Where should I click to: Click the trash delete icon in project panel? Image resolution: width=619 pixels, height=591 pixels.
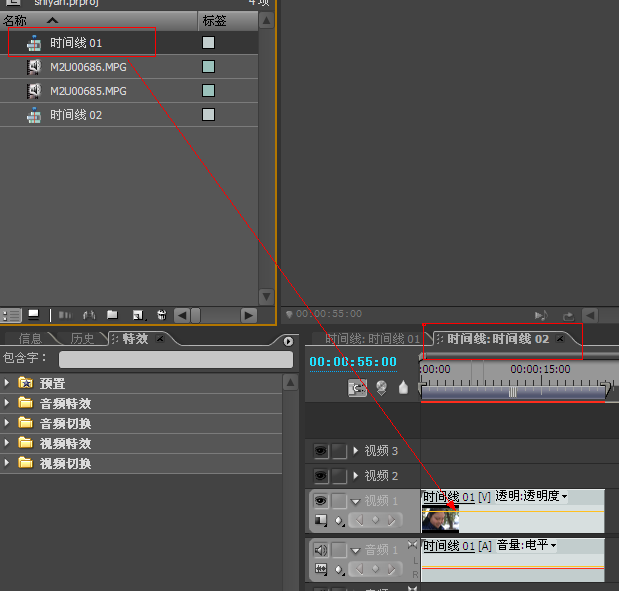tap(161, 315)
